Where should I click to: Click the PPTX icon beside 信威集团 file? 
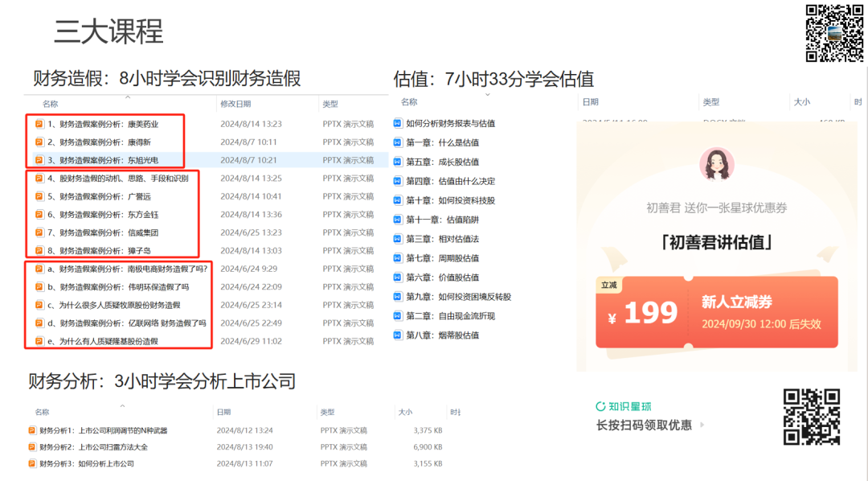click(39, 232)
